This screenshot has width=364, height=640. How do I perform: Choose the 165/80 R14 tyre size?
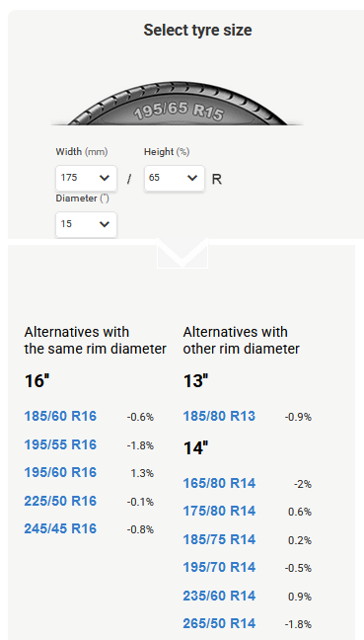click(x=219, y=483)
